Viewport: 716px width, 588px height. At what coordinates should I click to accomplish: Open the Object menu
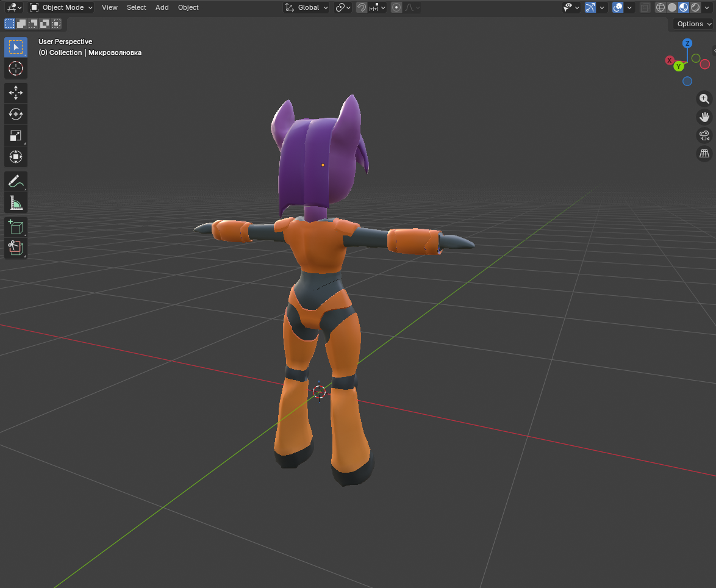[x=188, y=7]
